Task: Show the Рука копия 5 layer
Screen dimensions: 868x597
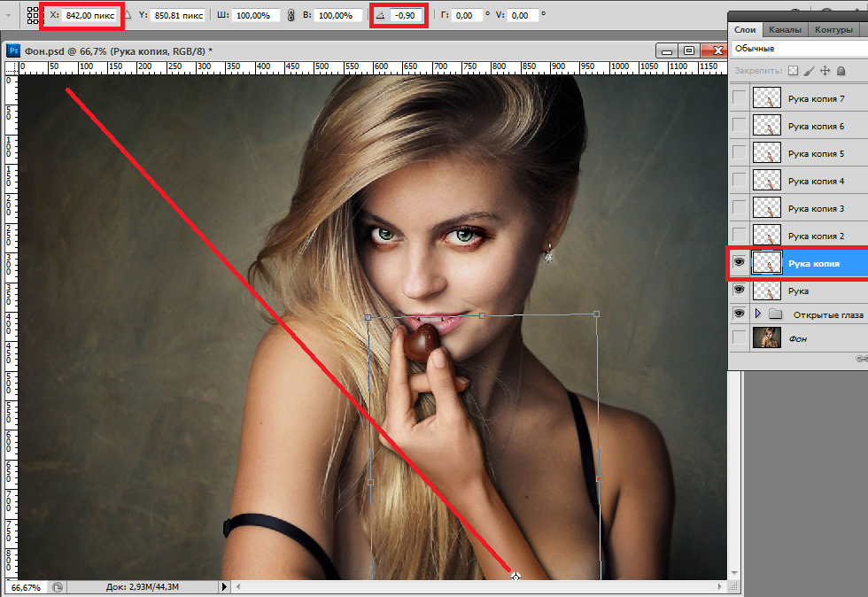Action: pyautogui.click(x=739, y=152)
